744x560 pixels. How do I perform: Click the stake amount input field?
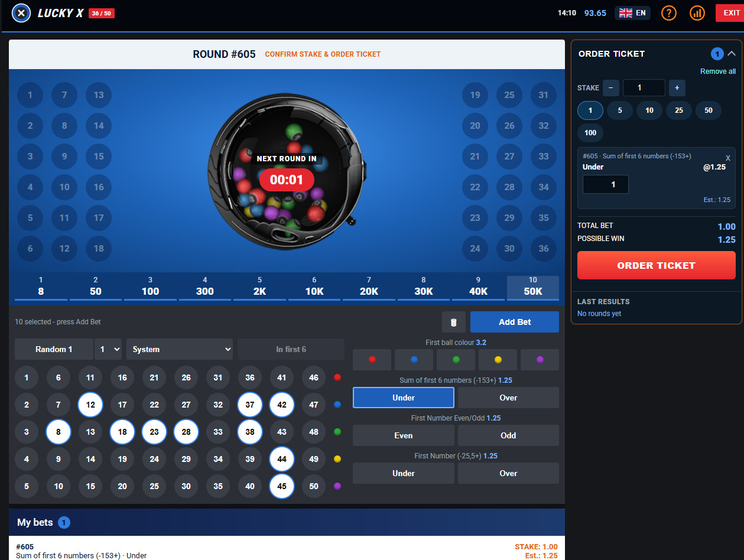point(644,88)
